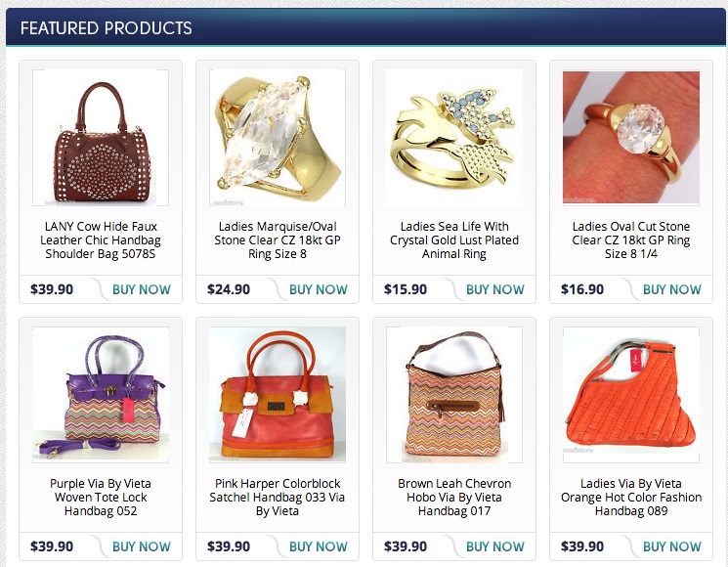View the Pink Harper Colorblock Satchel photo

(278, 395)
